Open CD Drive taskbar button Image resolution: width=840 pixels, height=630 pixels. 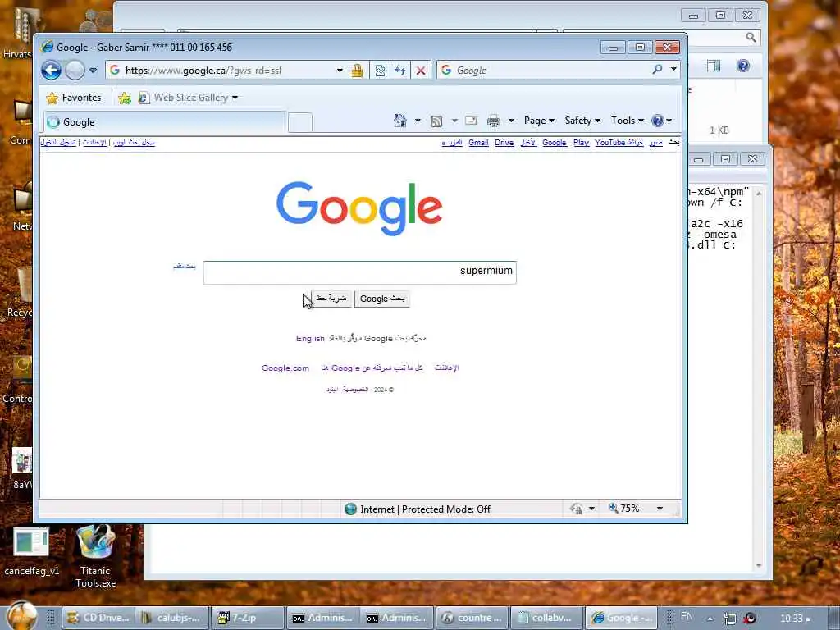pos(98,618)
